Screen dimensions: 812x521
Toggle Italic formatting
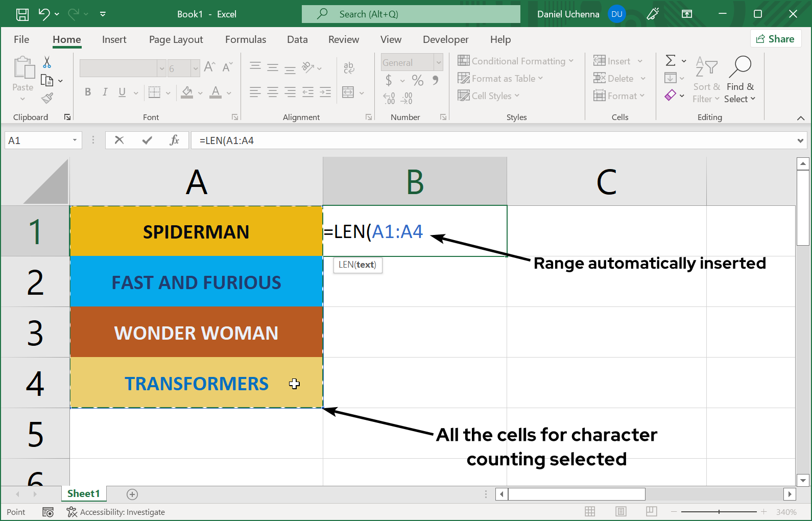coord(105,92)
